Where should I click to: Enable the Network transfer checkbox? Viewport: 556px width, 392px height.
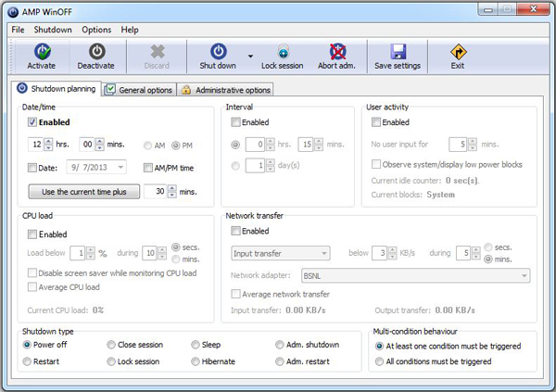tap(235, 231)
